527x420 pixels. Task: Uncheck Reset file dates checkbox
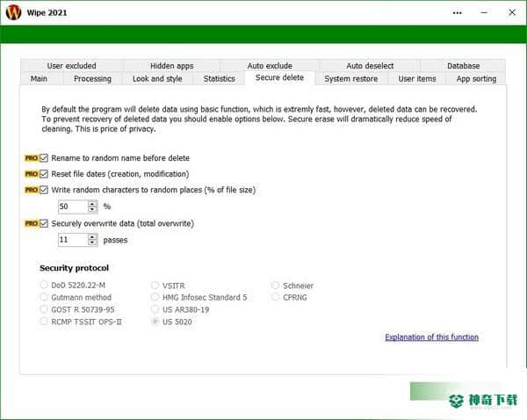pyautogui.click(x=44, y=174)
